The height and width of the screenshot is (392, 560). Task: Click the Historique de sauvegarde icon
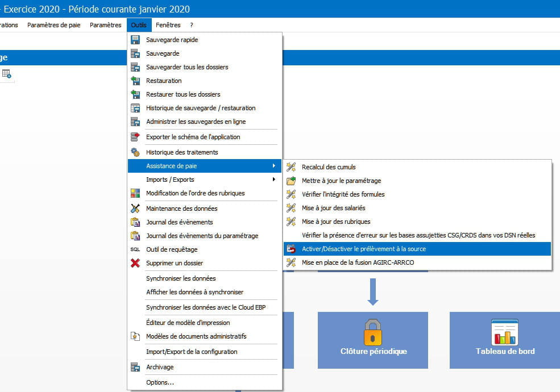(x=135, y=108)
